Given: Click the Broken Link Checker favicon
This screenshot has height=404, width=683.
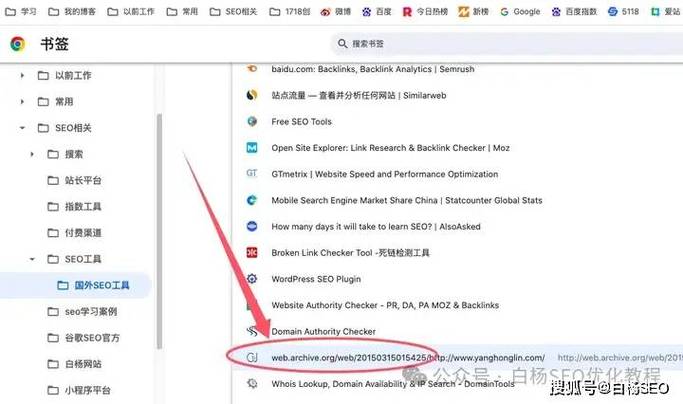Looking at the screenshot, I should (252, 252).
